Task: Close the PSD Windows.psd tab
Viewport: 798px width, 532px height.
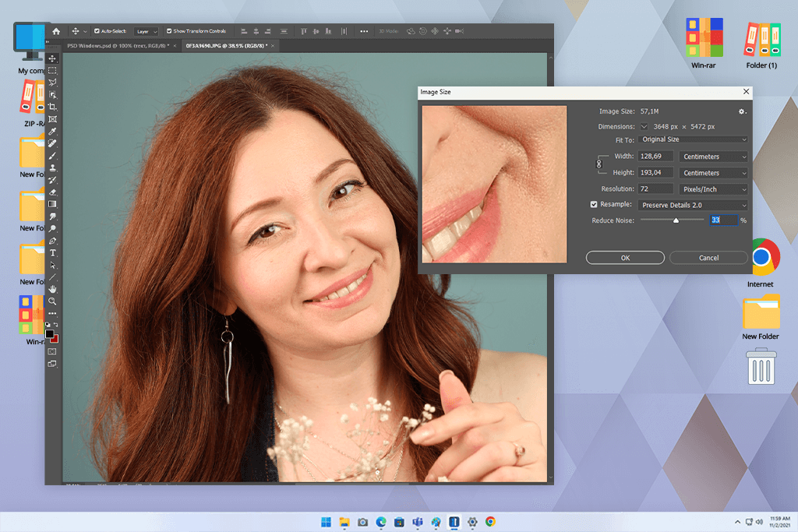Action: [175, 46]
